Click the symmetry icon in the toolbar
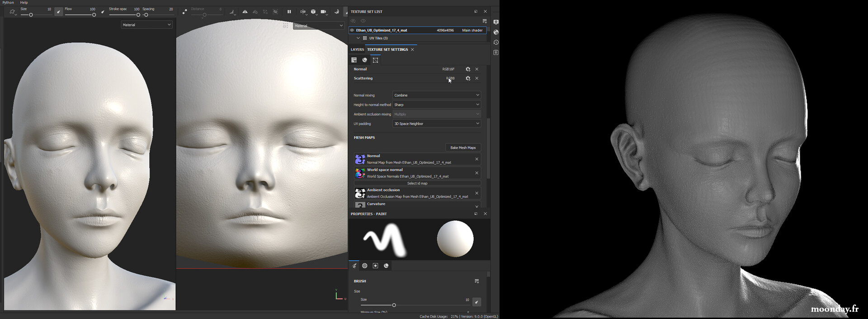The image size is (868, 319). tap(245, 12)
